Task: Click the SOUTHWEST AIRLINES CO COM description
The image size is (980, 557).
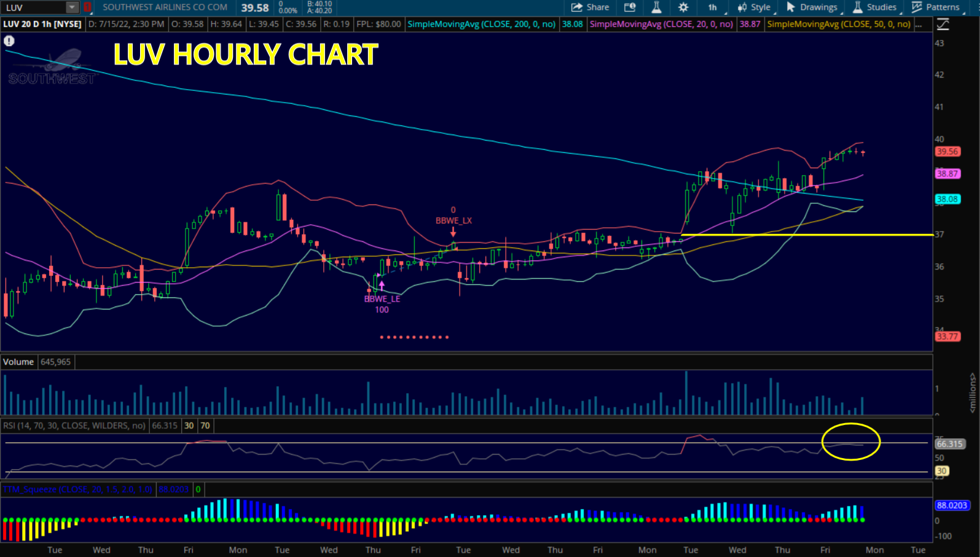Action: 165,7
